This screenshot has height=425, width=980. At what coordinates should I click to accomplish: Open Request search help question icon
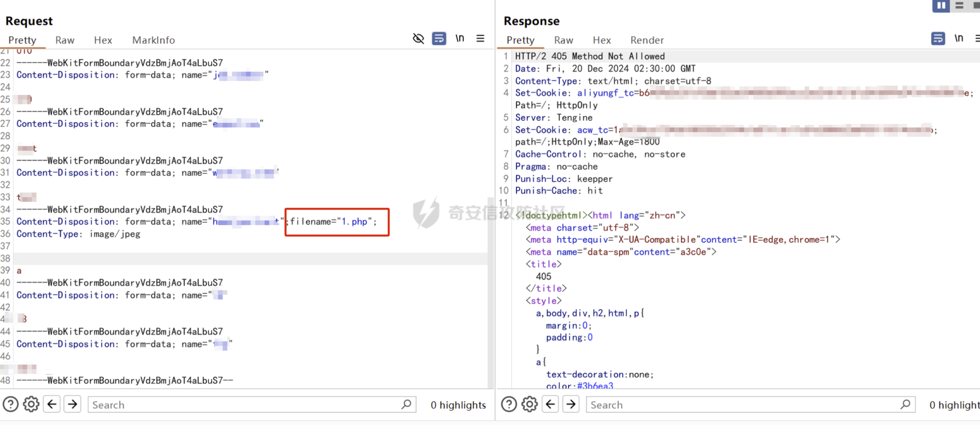click(x=10, y=404)
